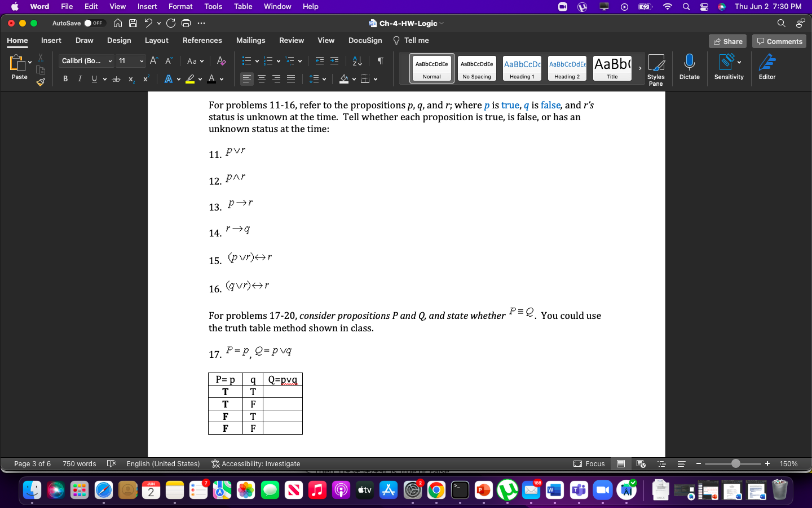Switch to the Review ribbon tab
Image resolution: width=812 pixels, height=508 pixels.
click(292, 40)
